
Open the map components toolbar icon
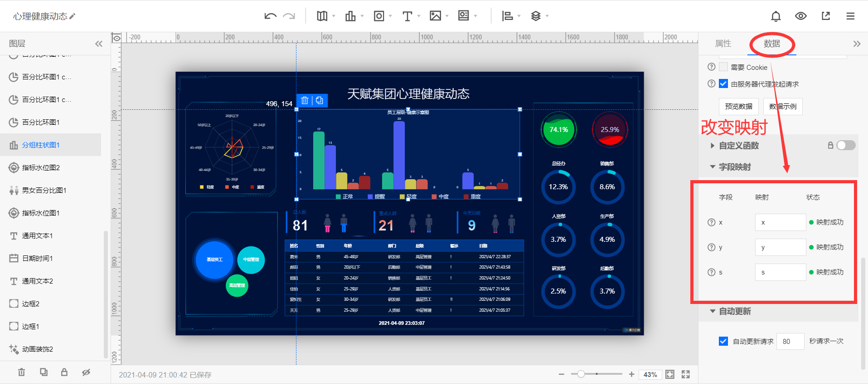click(322, 16)
